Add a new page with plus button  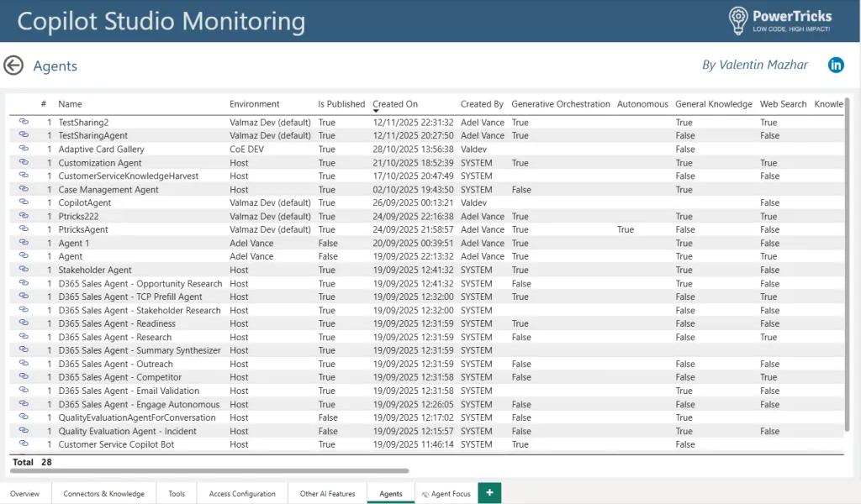[489, 492]
